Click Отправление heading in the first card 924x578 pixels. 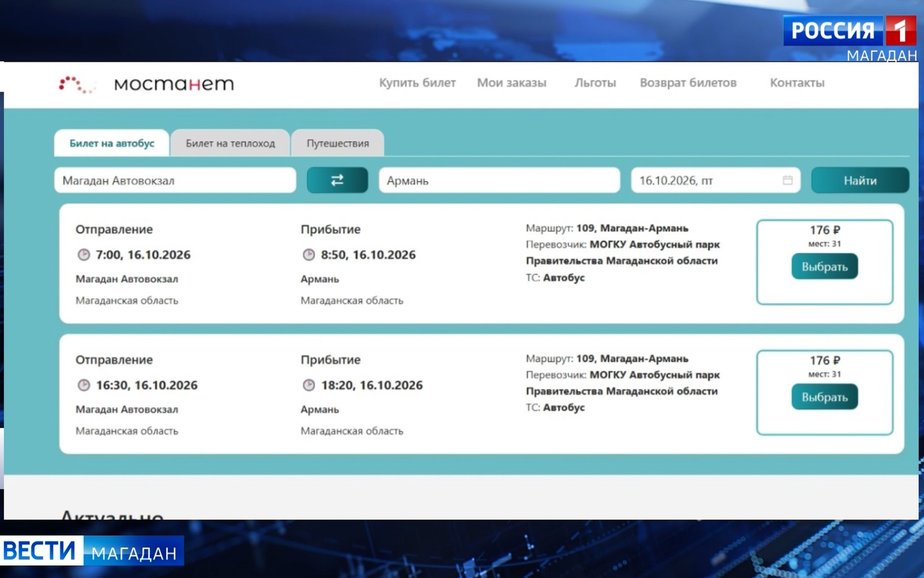coord(114,230)
